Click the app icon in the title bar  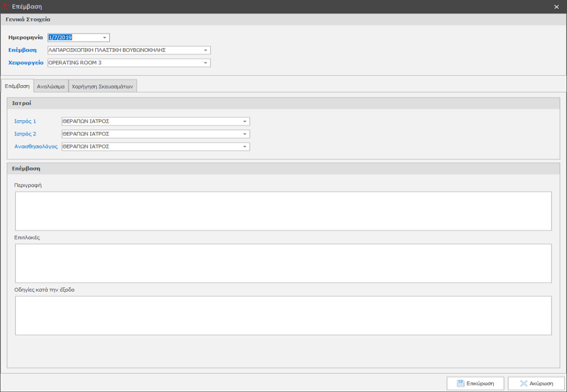click(x=6, y=7)
